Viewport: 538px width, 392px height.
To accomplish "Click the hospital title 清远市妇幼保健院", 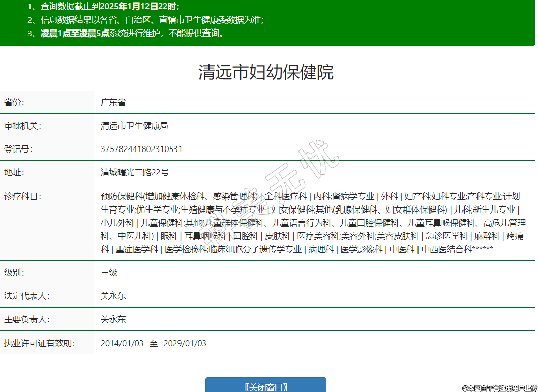I will coord(265,72).
